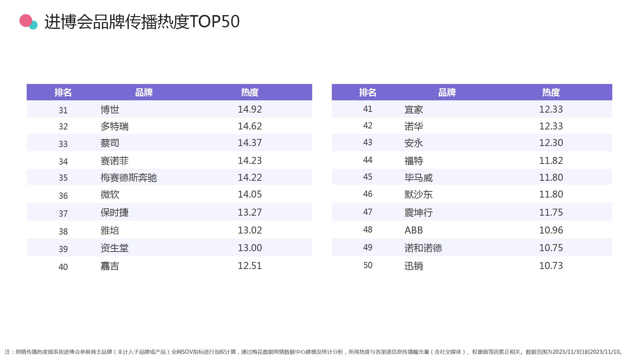Click heat value 11.82
The image size is (644, 362).
coord(551,161)
